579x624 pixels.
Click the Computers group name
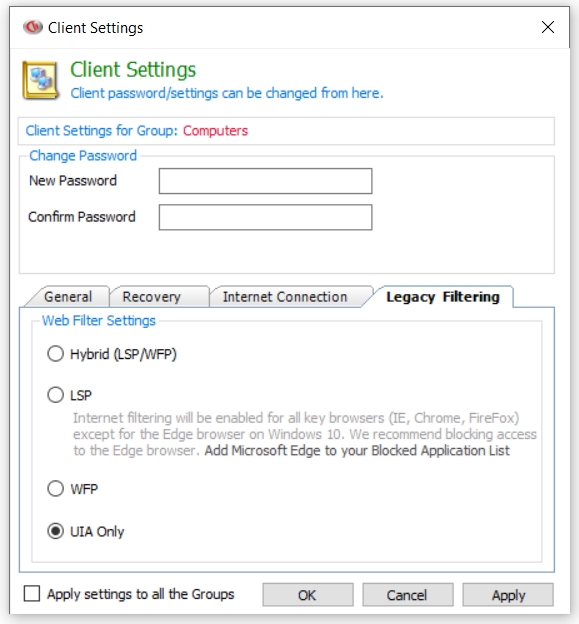coord(215,131)
